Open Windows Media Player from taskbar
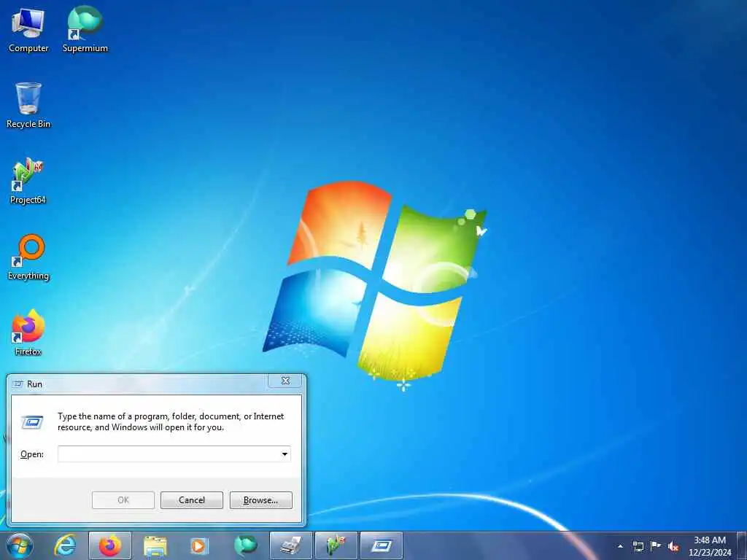The image size is (747, 560). (x=199, y=545)
